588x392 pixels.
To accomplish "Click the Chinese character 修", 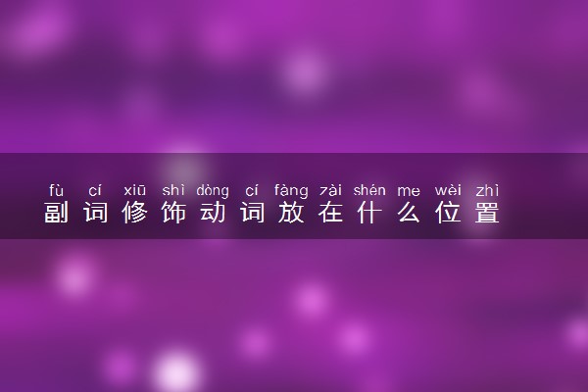I will tap(134, 213).
